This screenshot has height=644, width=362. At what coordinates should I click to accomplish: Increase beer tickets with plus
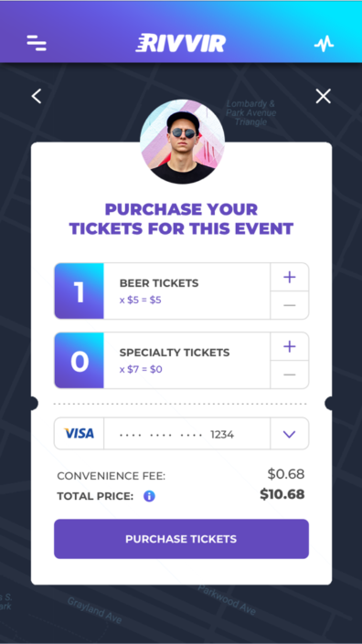289,277
